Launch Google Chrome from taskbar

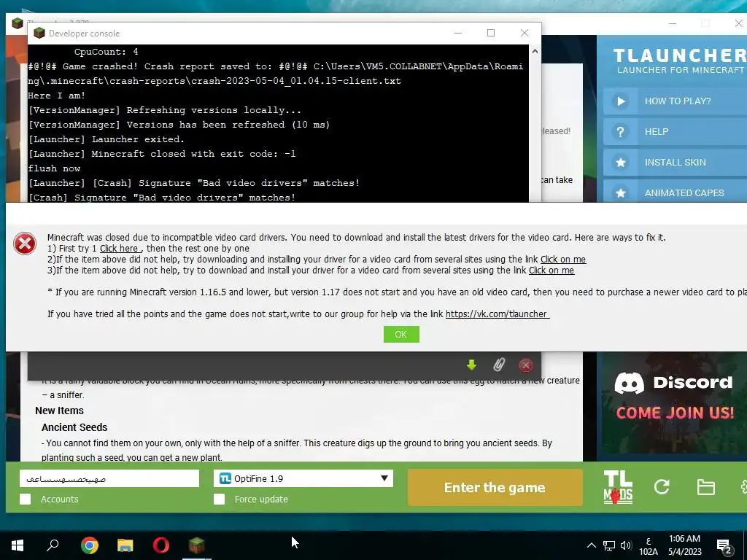(x=89, y=545)
